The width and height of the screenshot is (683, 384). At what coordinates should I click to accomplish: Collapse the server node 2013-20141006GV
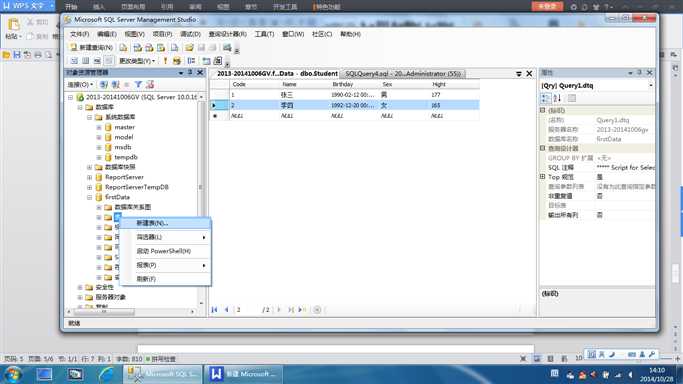pos(71,97)
